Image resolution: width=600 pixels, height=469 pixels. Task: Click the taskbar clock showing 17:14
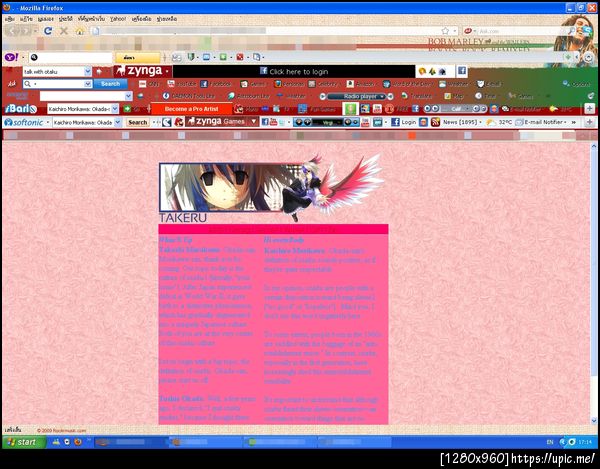pyautogui.click(x=585, y=442)
